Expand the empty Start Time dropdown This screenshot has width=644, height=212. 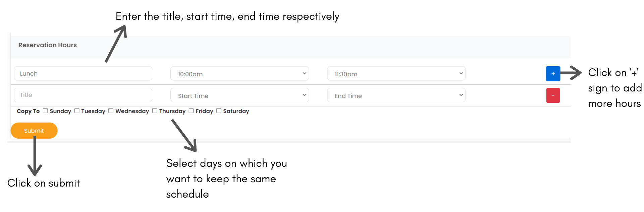(239, 95)
